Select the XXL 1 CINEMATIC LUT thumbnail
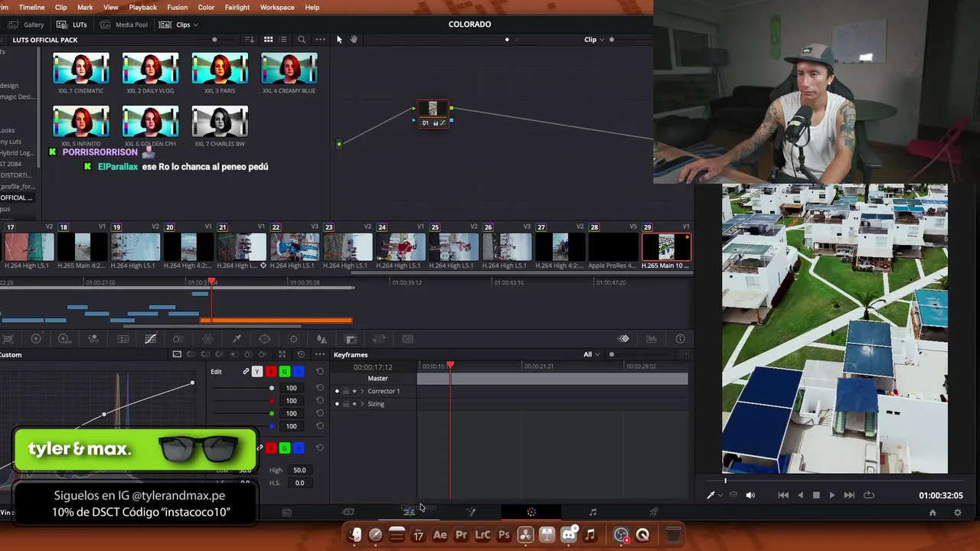The image size is (980, 551). (81, 68)
